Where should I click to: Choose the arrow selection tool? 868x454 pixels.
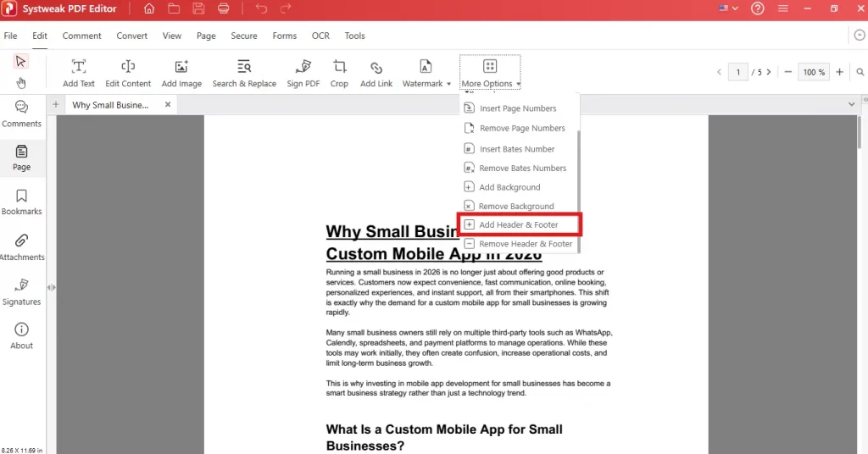click(x=20, y=61)
